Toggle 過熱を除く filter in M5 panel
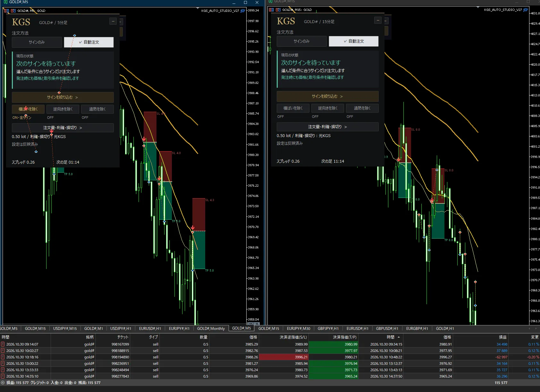Image resolution: width=540 pixels, height=392 pixels. click(97, 109)
